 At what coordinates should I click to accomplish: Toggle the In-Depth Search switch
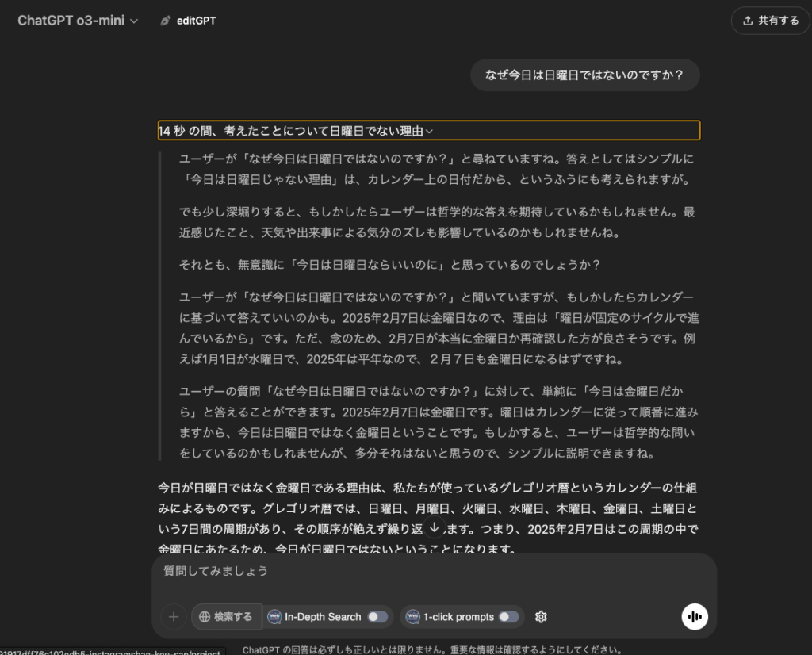point(377,617)
